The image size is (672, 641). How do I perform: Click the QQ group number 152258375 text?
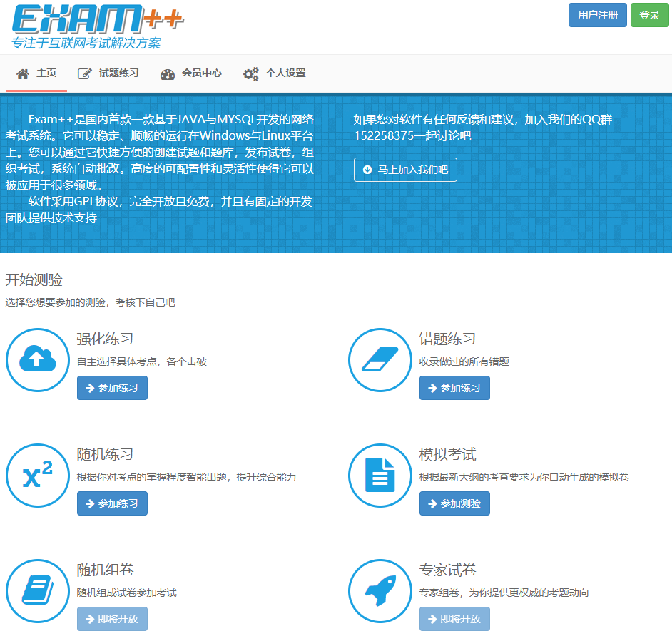coord(384,135)
